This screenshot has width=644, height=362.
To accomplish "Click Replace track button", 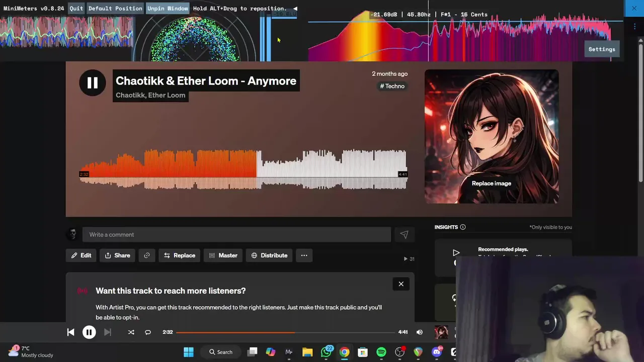I will 180,255.
